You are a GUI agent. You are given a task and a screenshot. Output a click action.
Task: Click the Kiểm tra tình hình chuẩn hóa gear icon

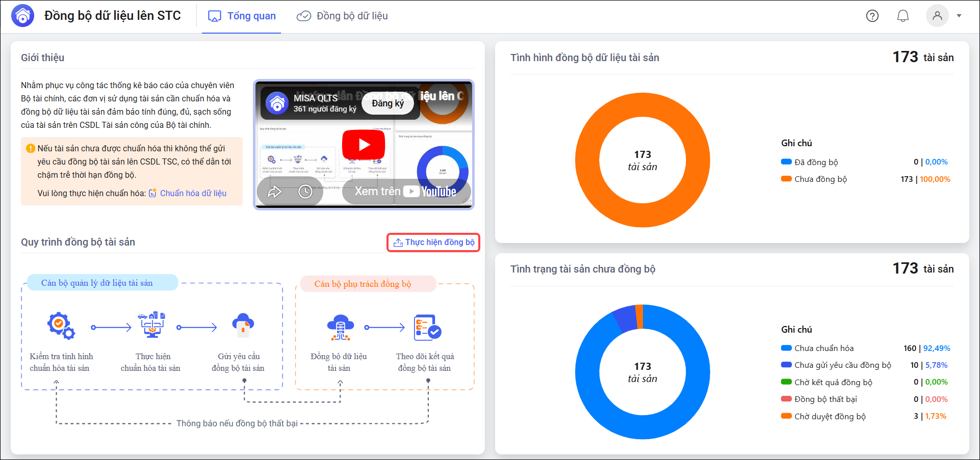(61, 326)
